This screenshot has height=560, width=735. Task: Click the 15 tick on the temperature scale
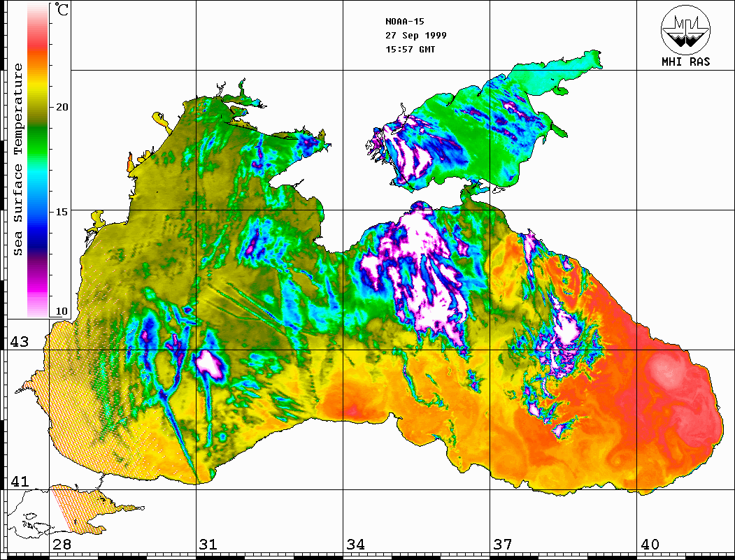tap(62, 211)
